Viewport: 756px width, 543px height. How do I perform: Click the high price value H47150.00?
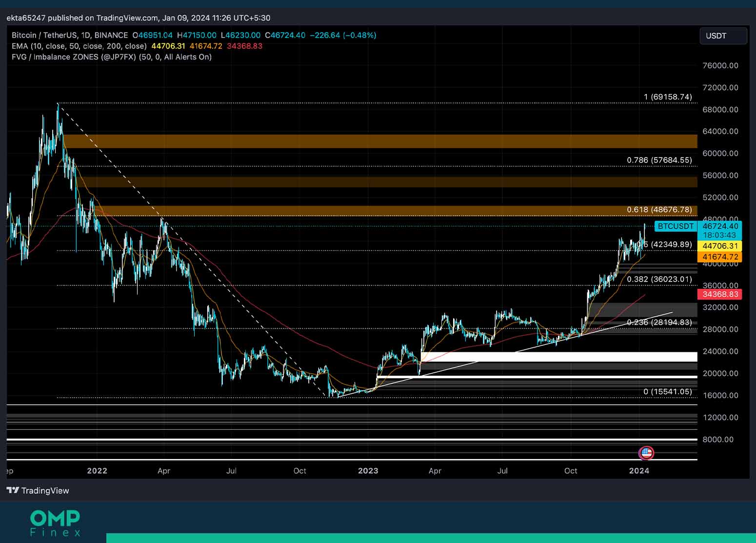click(x=197, y=35)
